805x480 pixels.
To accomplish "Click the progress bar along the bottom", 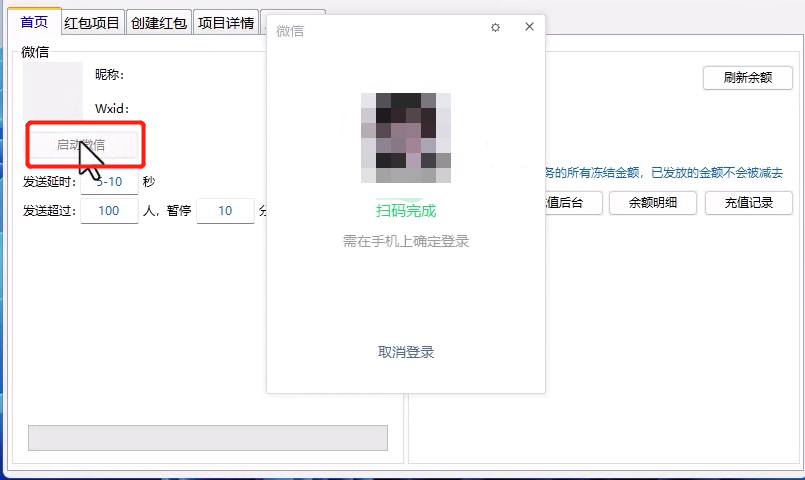I will 208,438.
